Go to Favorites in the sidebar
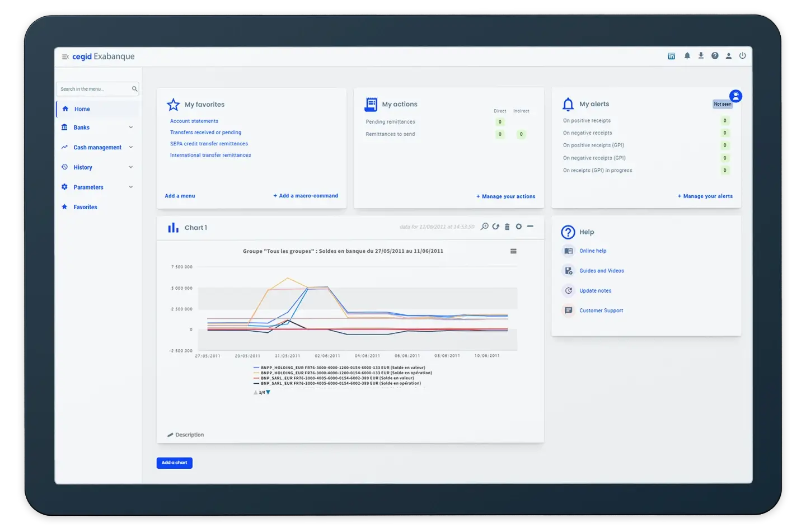 pyautogui.click(x=85, y=207)
